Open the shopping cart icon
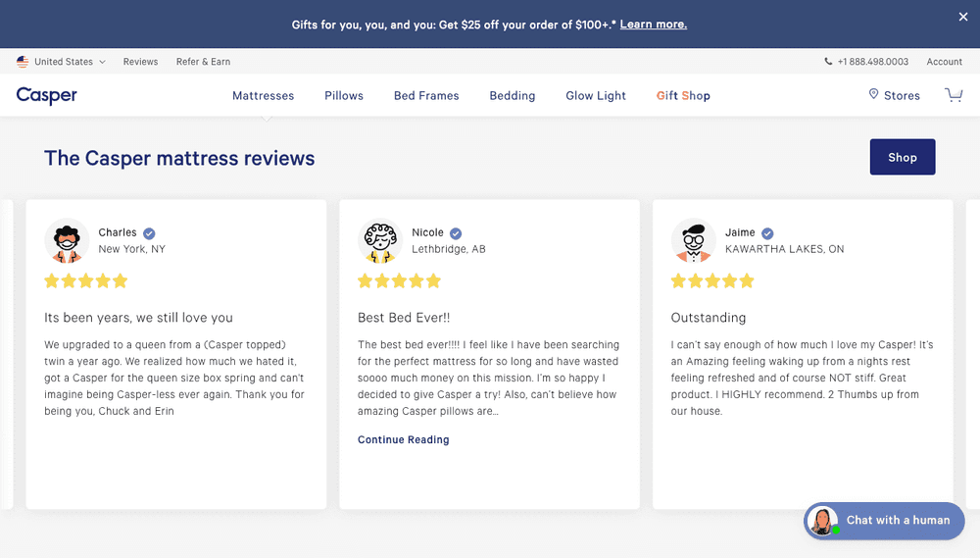Image resolution: width=980 pixels, height=558 pixels. pos(954,95)
